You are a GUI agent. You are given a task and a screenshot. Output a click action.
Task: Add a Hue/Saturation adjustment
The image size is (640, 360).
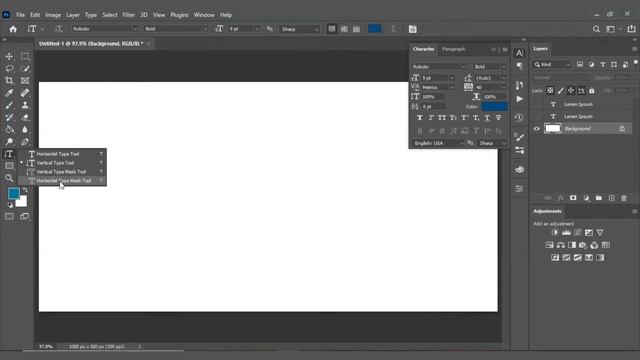coord(549,245)
